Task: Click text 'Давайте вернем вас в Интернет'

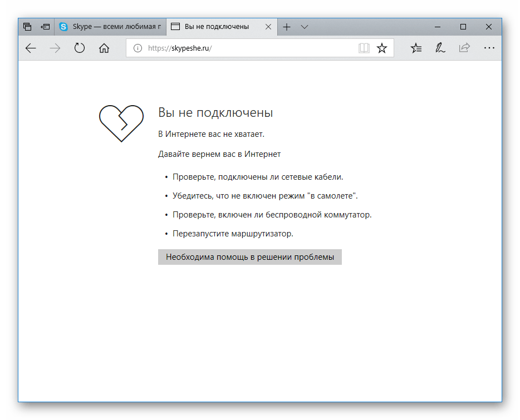Action: click(x=219, y=154)
